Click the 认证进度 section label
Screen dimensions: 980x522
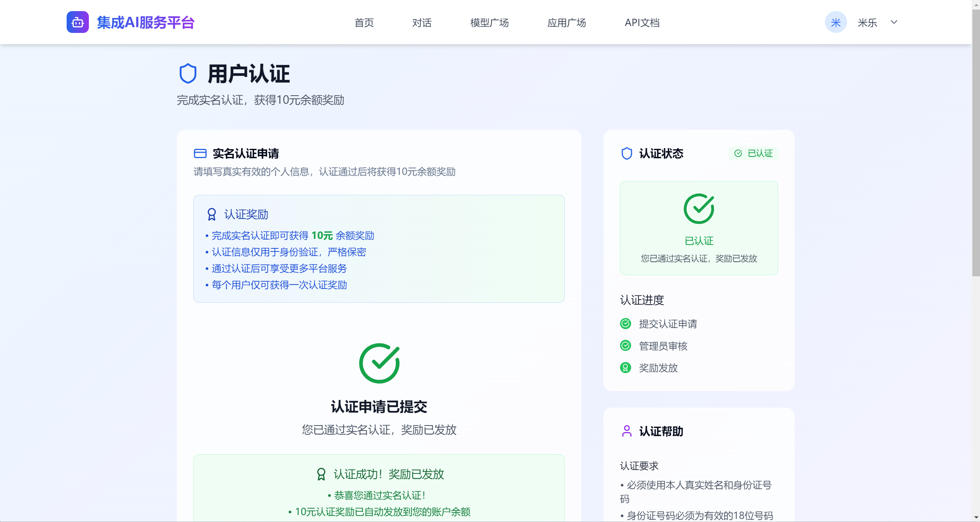pyautogui.click(x=642, y=300)
